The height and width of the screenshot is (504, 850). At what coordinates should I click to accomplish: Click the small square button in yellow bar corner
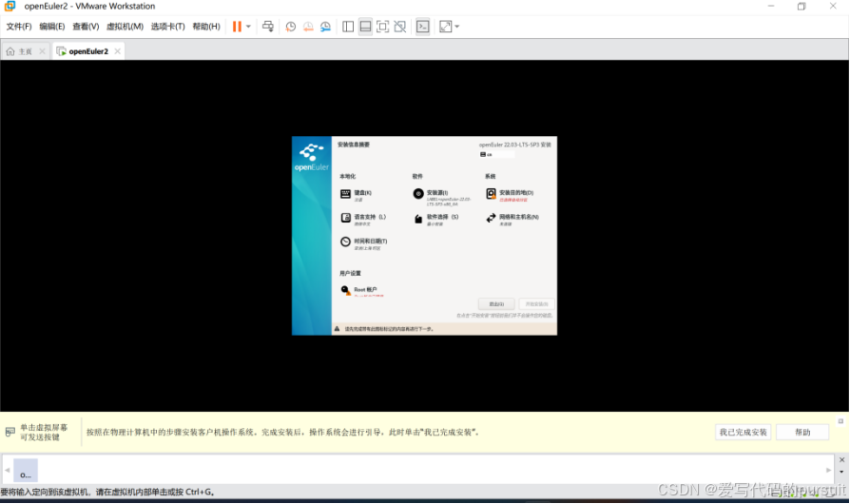coord(840,421)
